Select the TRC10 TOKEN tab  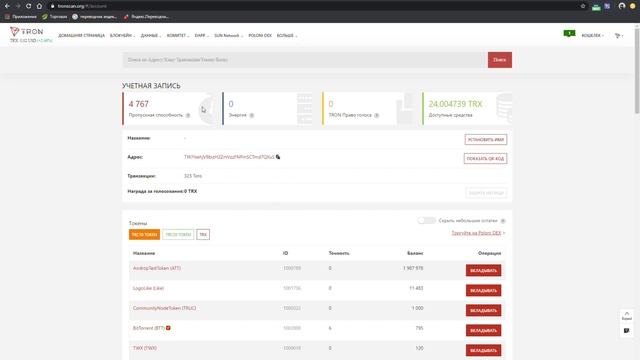[144, 235]
